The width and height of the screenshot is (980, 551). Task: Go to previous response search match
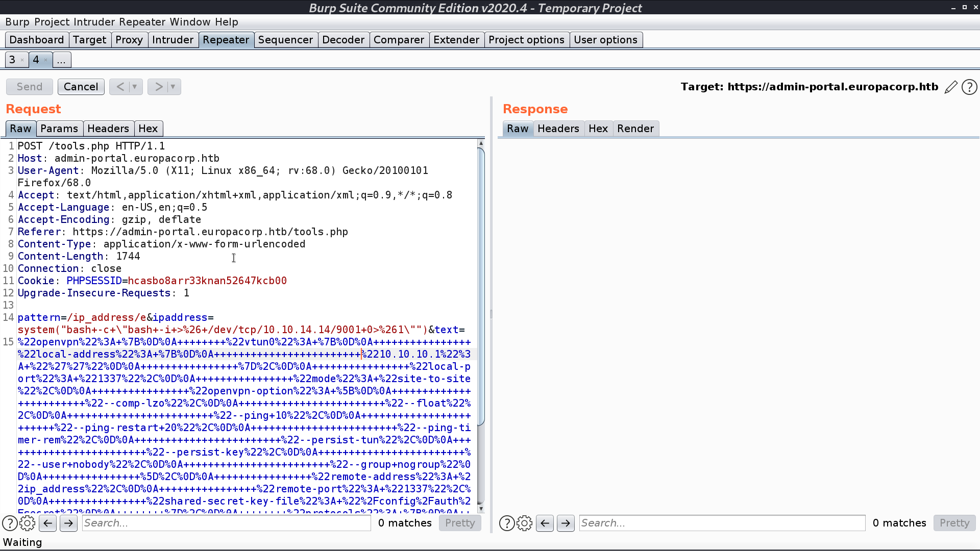[x=545, y=523]
